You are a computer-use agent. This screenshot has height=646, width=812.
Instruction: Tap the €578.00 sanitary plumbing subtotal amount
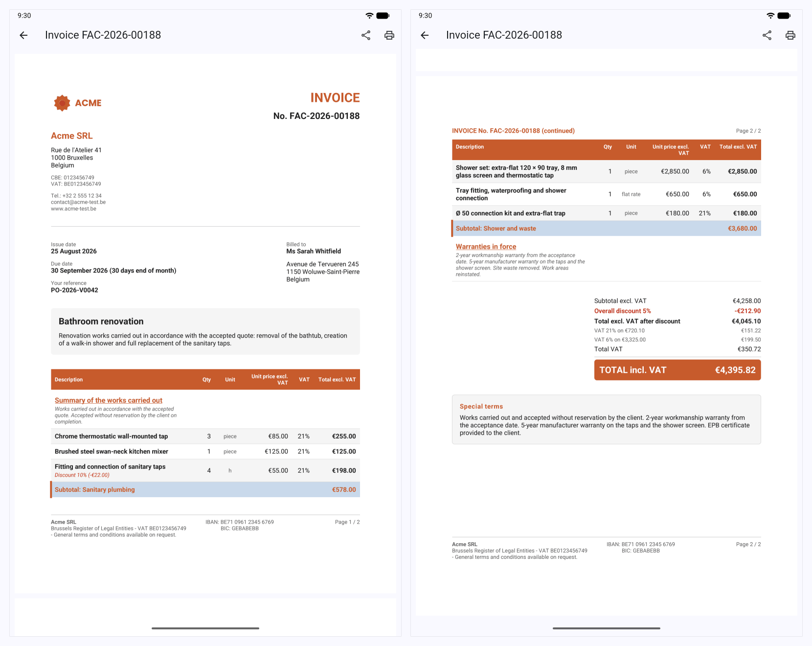pyautogui.click(x=344, y=490)
